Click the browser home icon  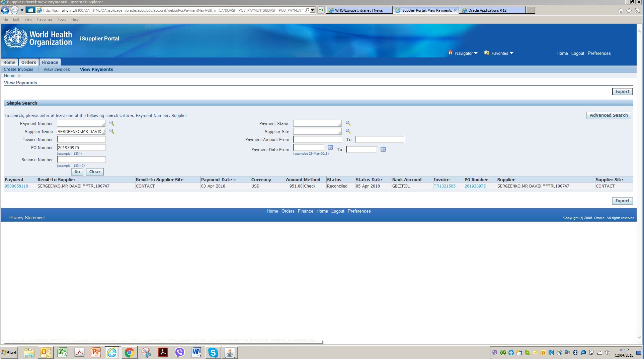[x=621, y=11]
